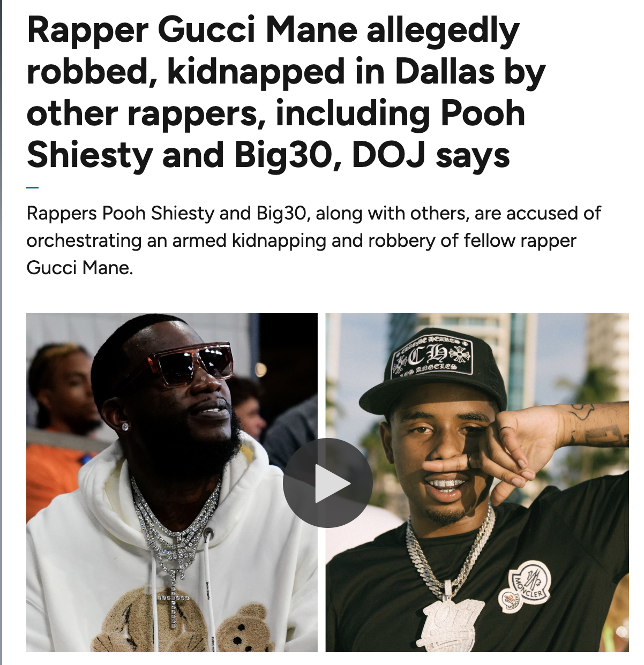Open the left photo of man in white hoodie

click(172, 482)
